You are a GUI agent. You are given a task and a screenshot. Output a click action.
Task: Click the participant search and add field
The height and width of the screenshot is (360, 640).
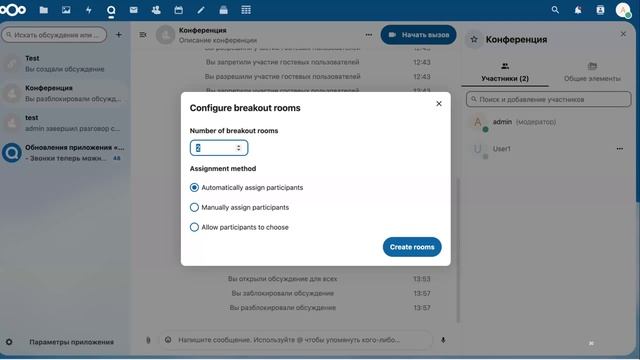pos(548,99)
